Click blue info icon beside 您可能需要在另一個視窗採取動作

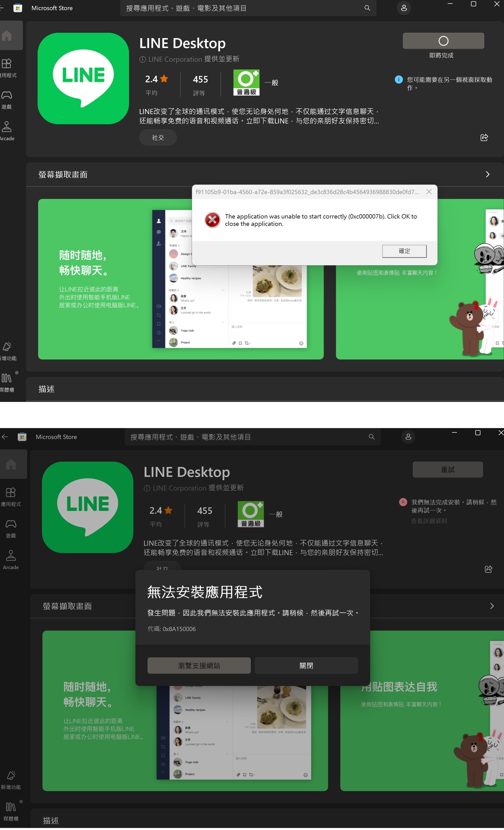(399, 80)
